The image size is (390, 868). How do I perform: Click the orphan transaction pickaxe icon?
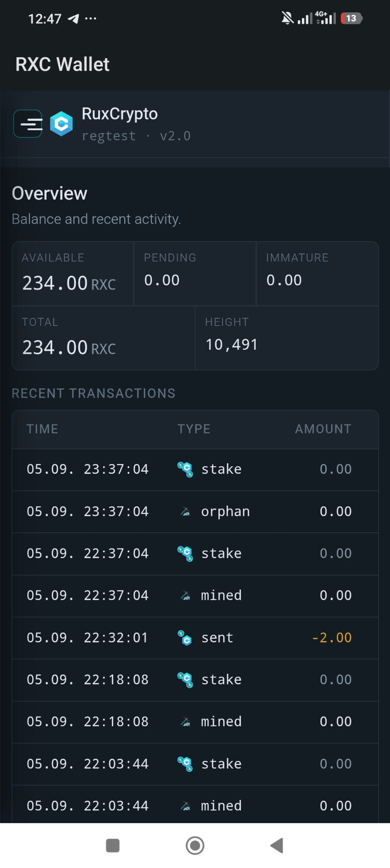click(x=185, y=512)
